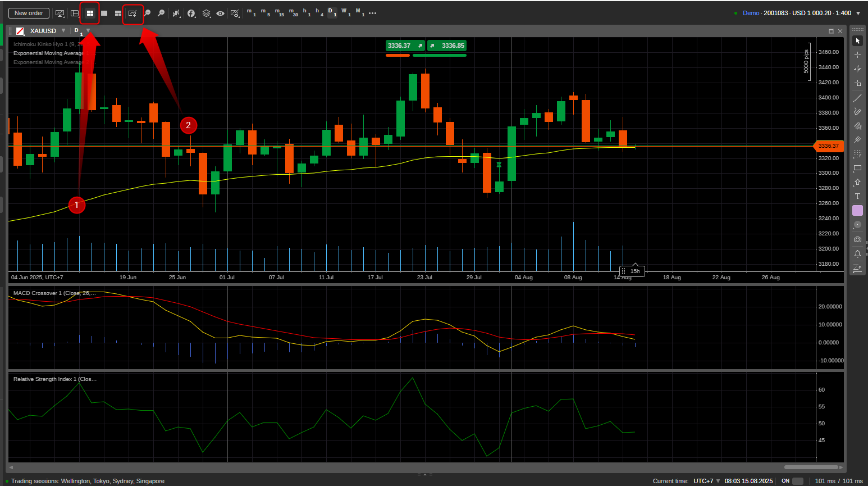Open chart template settings icon
Viewport: 868px width, 486px height.
[235, 13]
